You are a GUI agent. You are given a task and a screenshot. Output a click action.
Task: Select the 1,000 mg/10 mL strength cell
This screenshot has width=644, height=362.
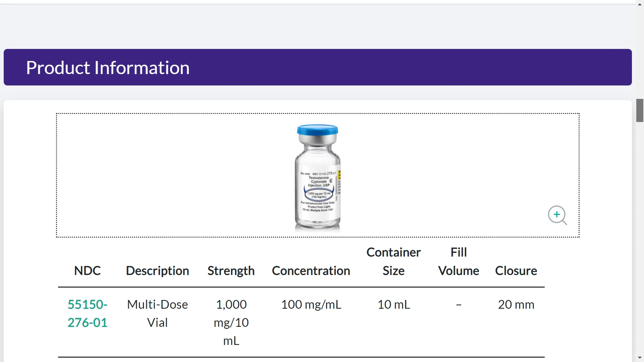coord(231,322)
